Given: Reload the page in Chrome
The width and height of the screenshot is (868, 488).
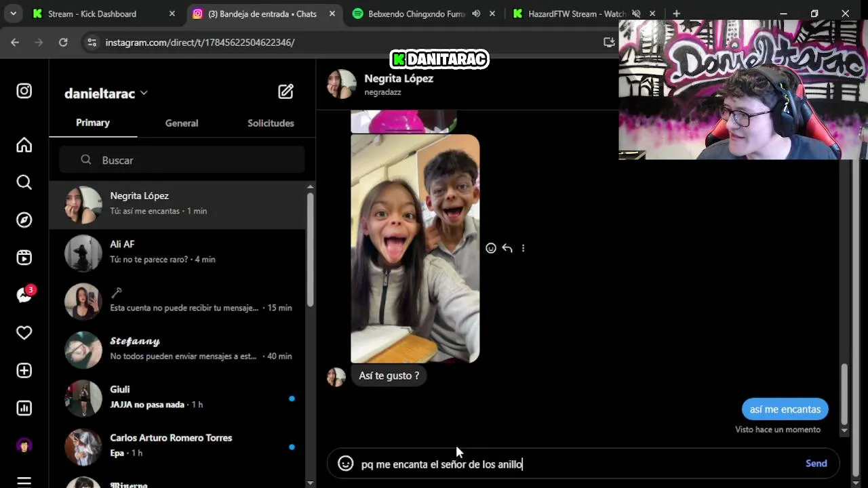Looking at the screenshot, I should tap(63, 42).
